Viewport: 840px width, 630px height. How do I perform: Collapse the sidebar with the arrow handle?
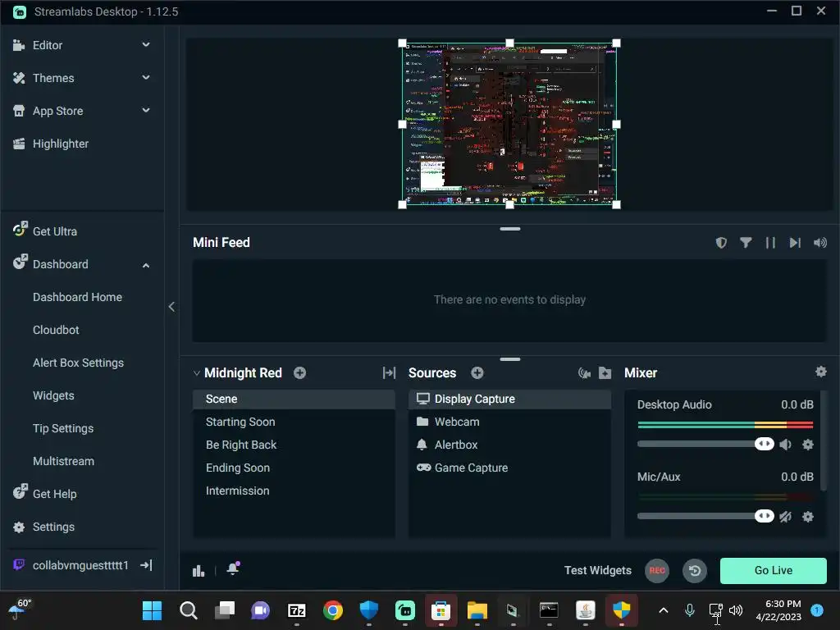(x=171, y=307)
